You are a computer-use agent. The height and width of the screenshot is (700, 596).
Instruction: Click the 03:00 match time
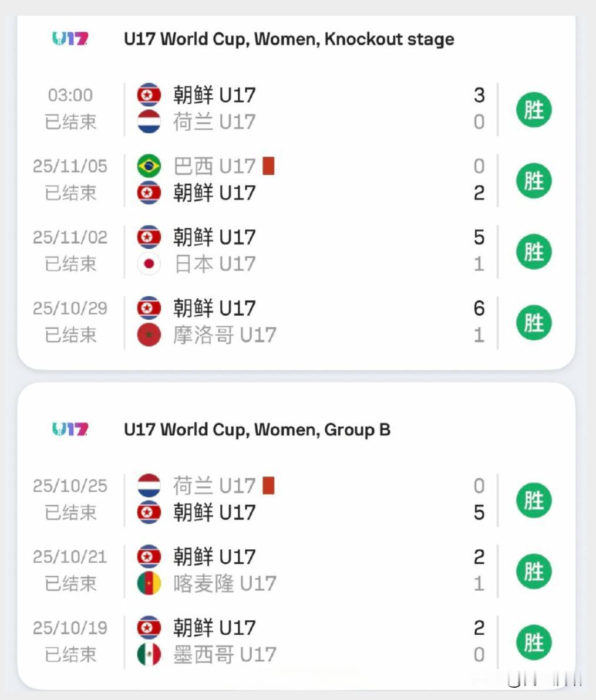[x=70, y=95]
